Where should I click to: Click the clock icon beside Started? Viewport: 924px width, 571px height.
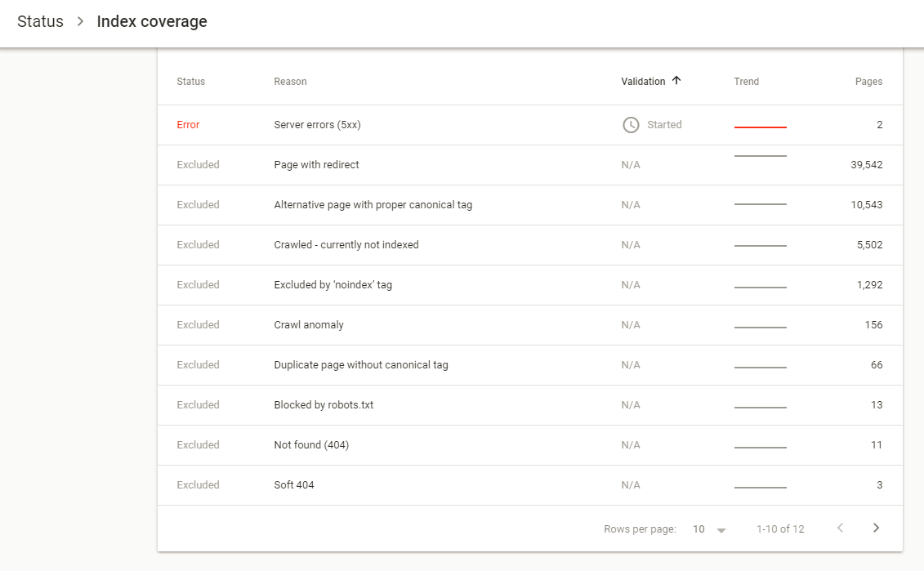coord(631,125)
